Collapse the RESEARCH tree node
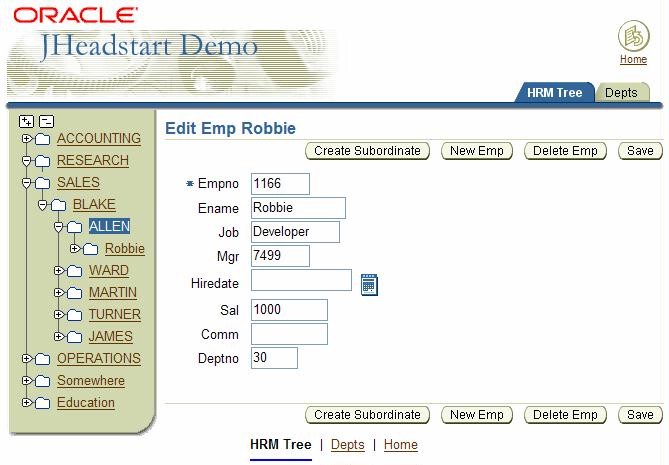The height and width of the screenshot is (465, 669). (x=26, y=161)
